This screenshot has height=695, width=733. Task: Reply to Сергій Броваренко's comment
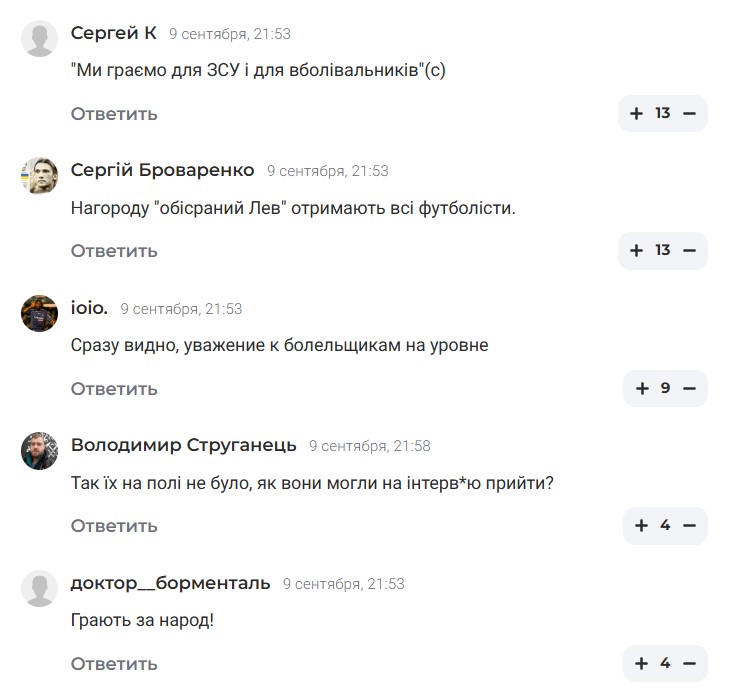point(114,250)
